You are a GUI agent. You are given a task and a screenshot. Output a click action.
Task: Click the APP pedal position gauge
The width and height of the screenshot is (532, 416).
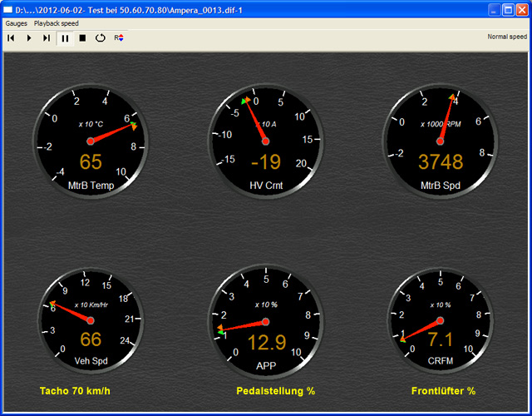pyautogui.click(x=265, y=322)
